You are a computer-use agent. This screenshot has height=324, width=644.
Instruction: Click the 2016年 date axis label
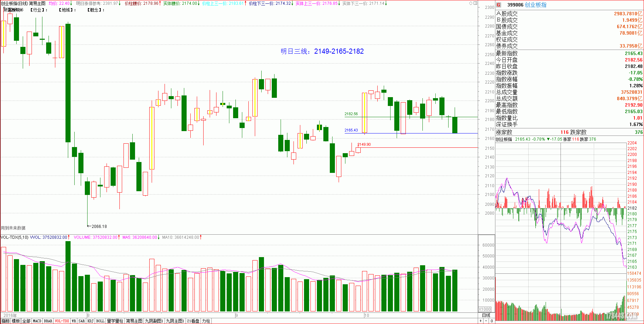point(10,316)
